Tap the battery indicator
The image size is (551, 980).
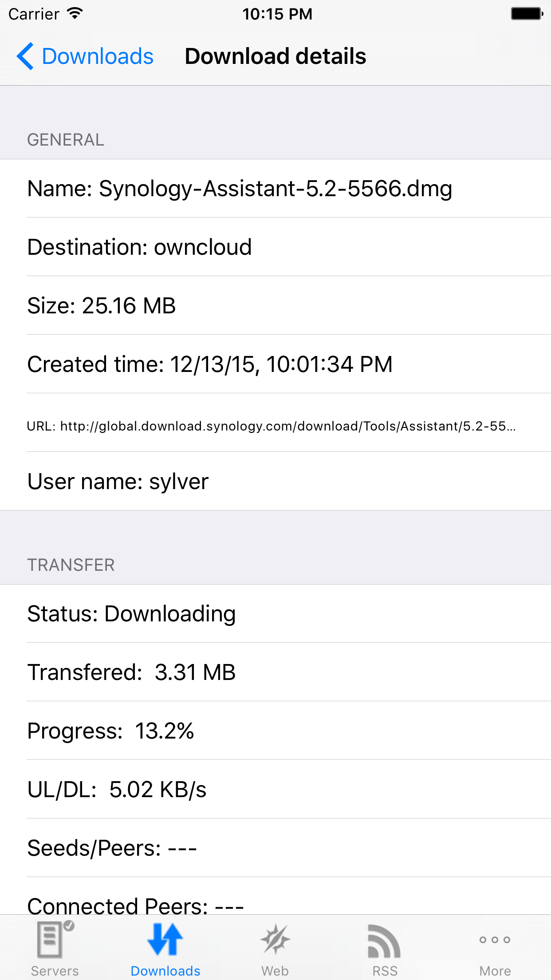pyautogui.click(x=526, y=13)
